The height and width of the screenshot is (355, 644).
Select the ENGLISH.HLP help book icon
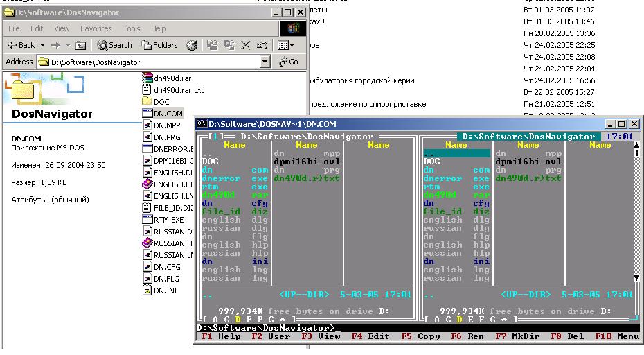coord(147,184)
